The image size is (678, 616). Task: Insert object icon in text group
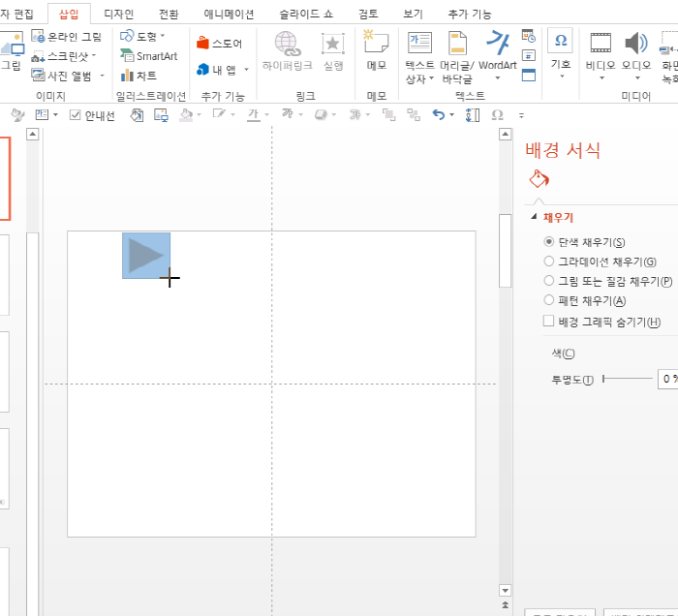point(529,76)
